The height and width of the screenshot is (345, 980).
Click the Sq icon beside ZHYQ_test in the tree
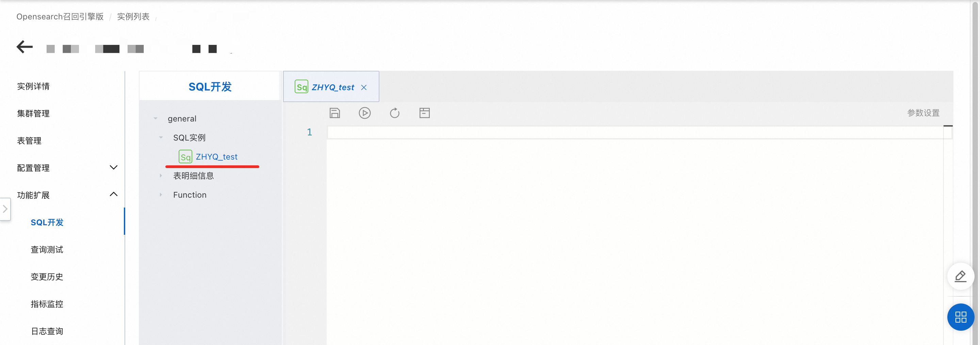coord(185,157)
